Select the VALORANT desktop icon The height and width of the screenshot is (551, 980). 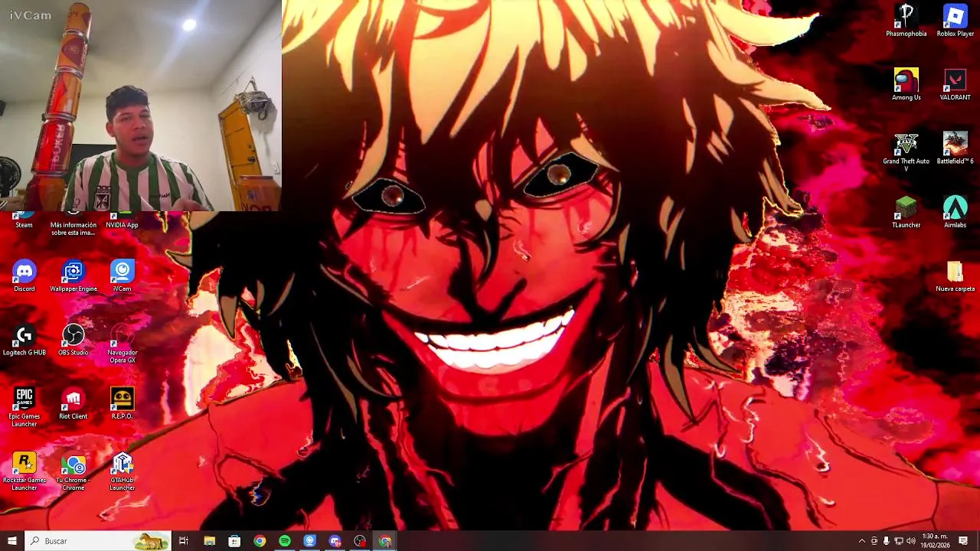(955, 84)
